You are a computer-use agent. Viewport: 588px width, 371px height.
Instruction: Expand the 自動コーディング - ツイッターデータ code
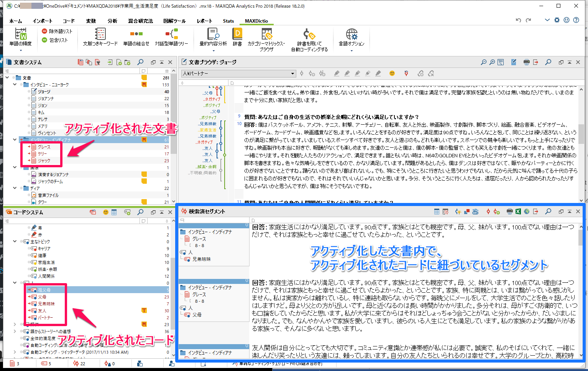tap(15, 352)
